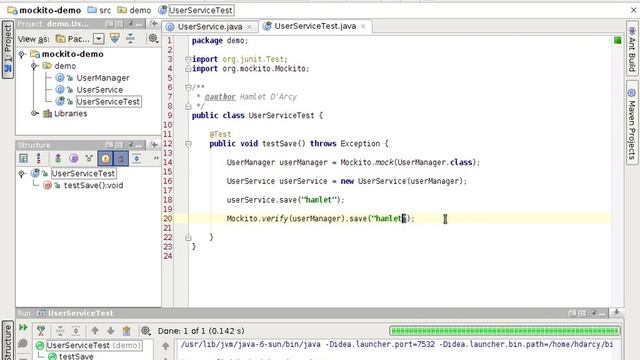
Task: Click the test progress bar
Action: coord(505,331)
